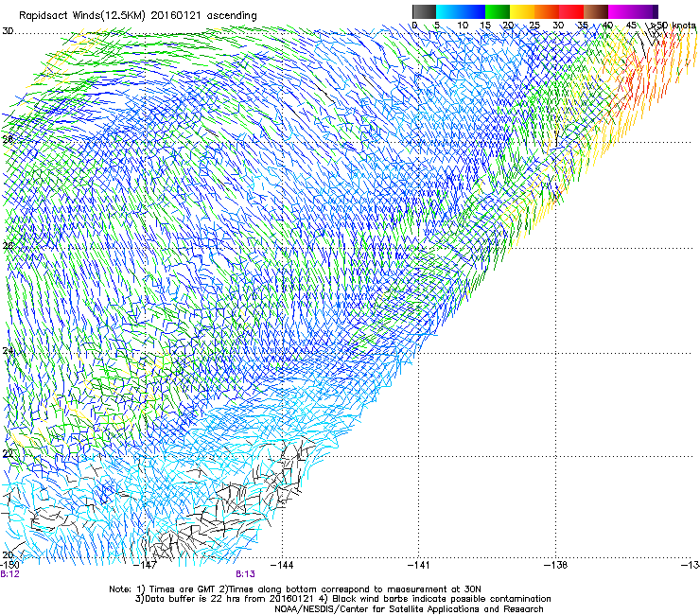The image size is (700, 615).
Task: Click the longitude label '-147'
Action: [146, 565]
